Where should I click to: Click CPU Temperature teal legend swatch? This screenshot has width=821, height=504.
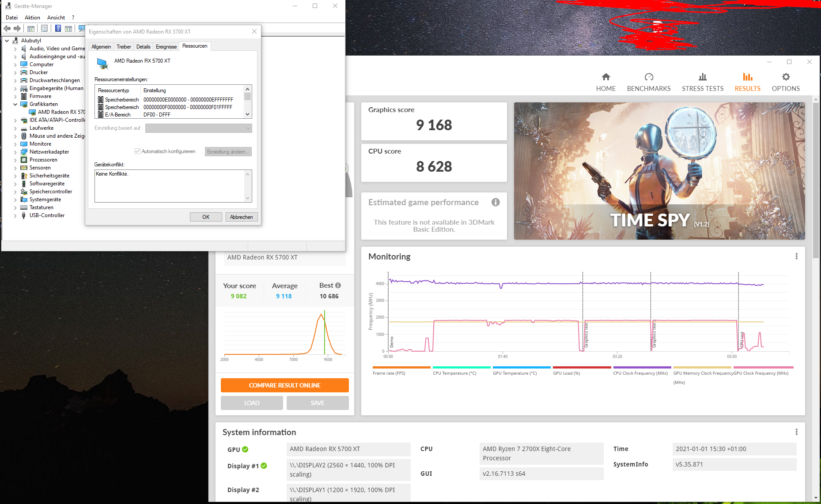coord(462,367)
